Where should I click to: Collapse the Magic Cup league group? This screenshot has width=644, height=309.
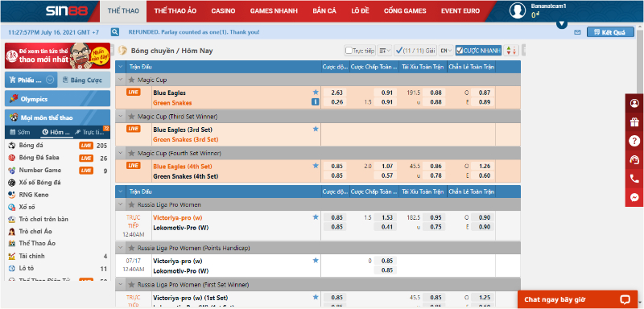121,80
